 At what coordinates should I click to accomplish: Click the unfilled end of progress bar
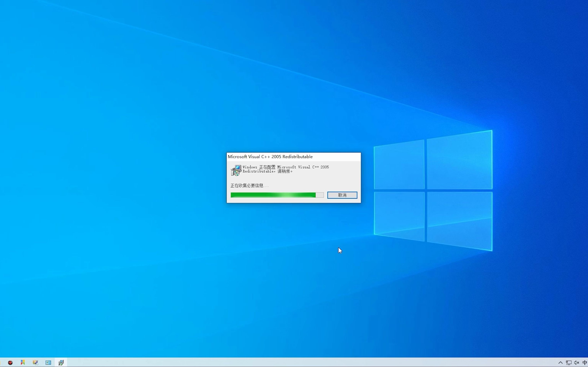click(x=320, y=195)
